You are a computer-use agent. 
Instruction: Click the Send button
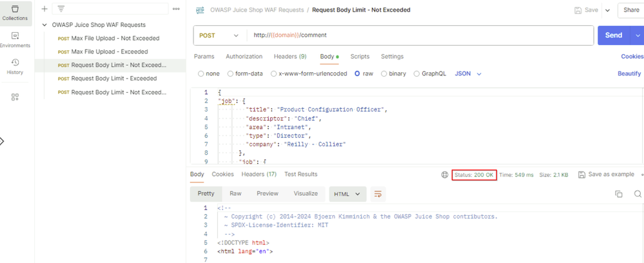click(613, 35)
